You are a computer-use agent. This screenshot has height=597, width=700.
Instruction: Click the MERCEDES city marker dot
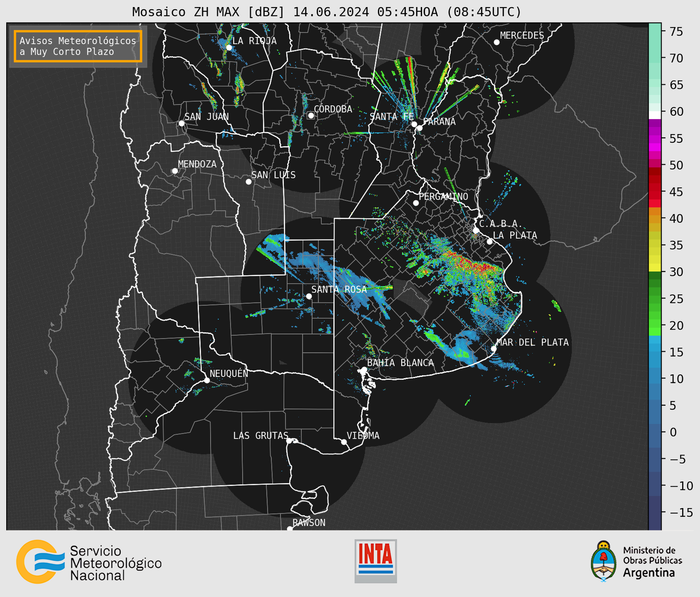(x=496, y=42)
